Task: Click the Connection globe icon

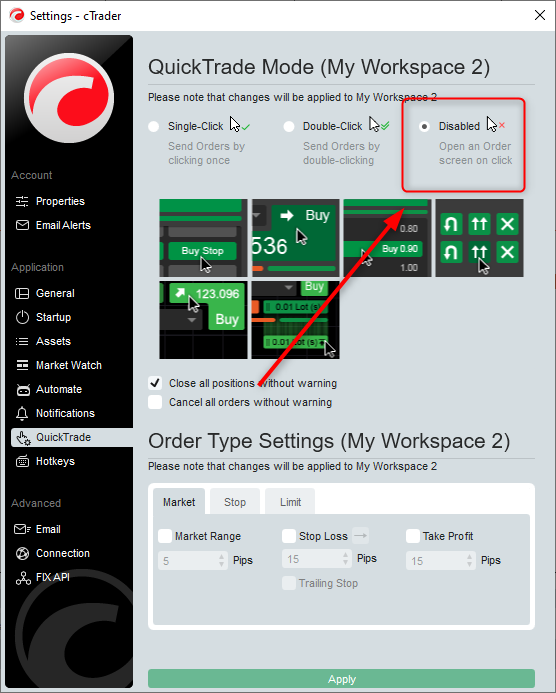Action: point(22,553)
